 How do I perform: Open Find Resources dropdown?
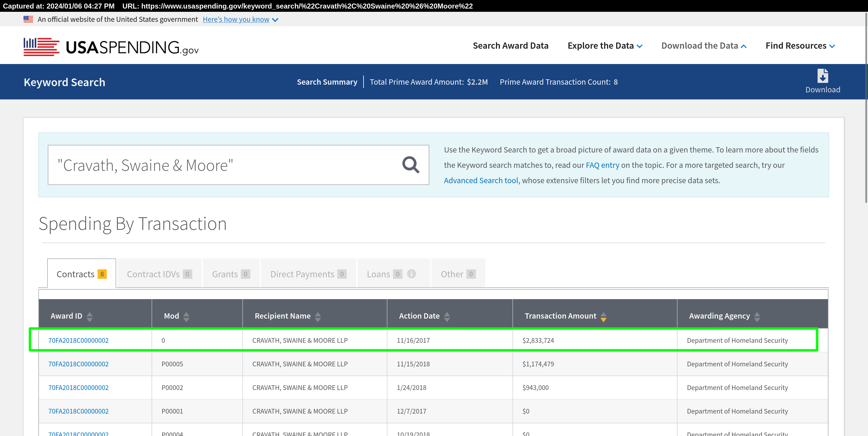point(800,45)
